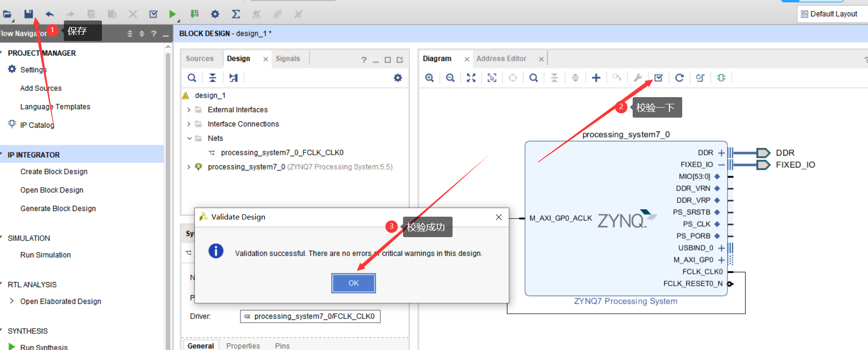Select the Diagram tab

pyautogui.click(x=437, y=59)
